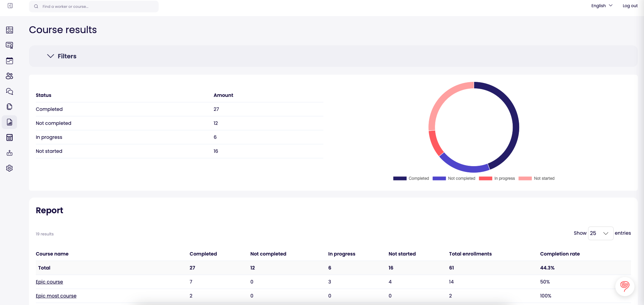Open the certificates icon in sidebar

10,45
